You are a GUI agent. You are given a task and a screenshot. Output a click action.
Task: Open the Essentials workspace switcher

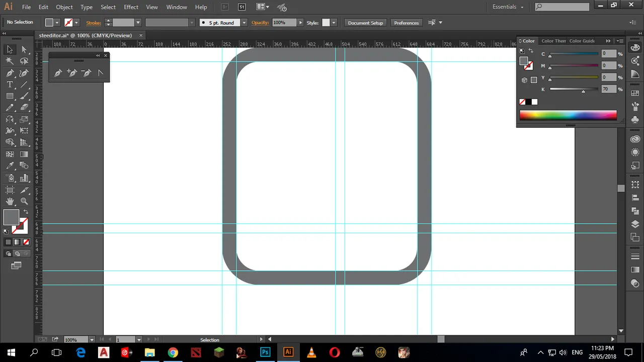[x=508, y=7]
